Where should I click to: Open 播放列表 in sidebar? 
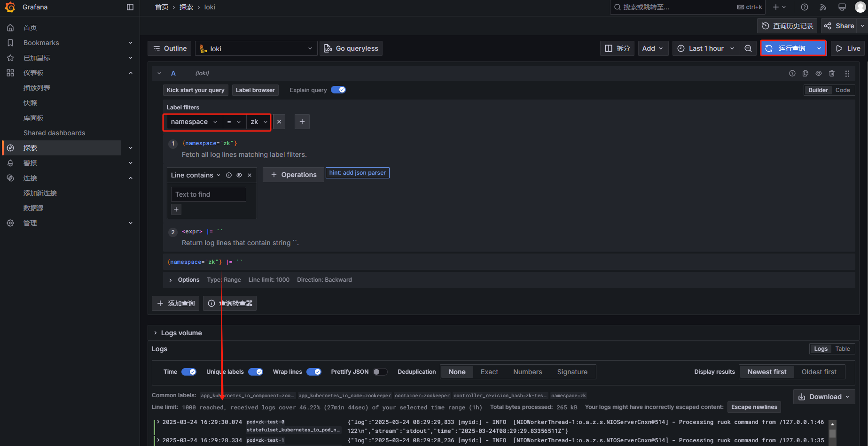pos(37,88)
